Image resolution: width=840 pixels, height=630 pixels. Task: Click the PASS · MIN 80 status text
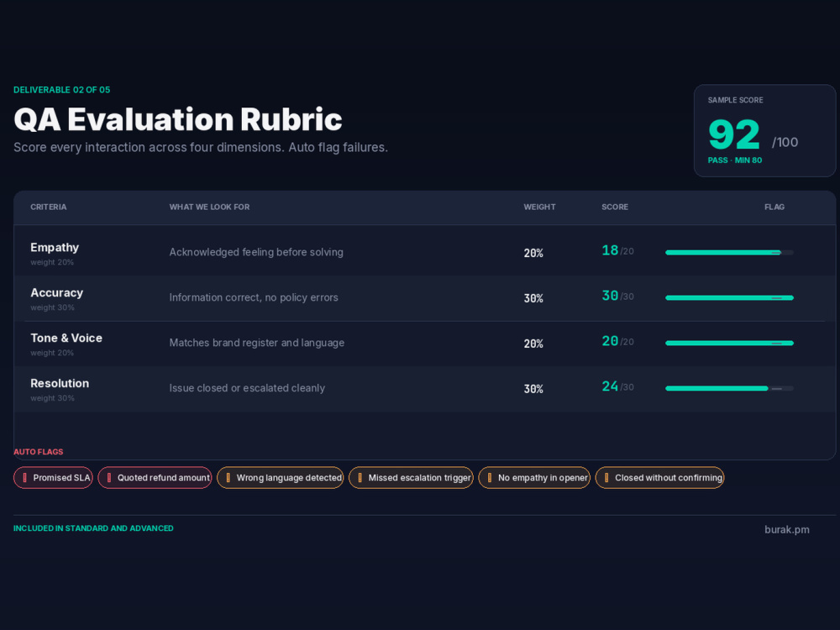pos(734,160)
